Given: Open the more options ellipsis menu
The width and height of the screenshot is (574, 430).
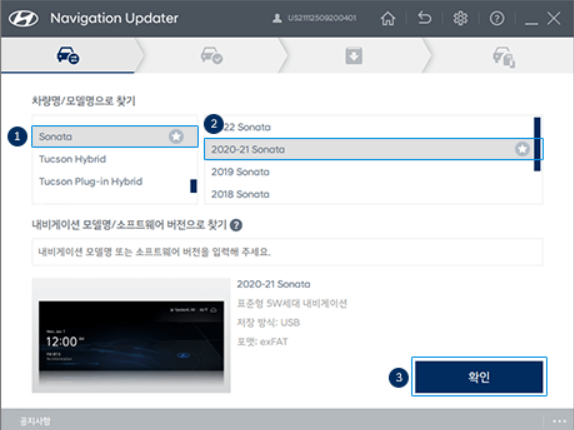Looking at the screenshot, I should pos(559,421).
